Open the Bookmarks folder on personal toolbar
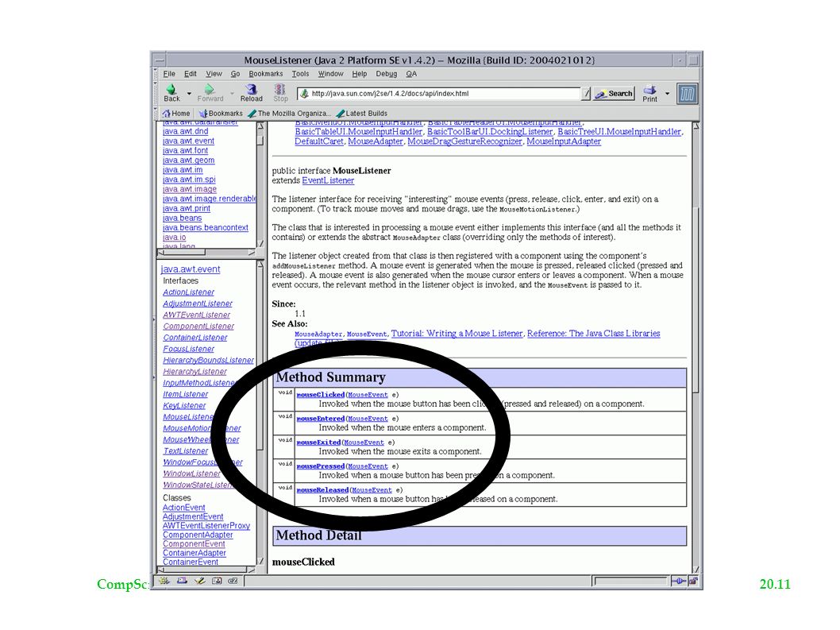This screenshot has height=630, width=840. click(220, 113)
